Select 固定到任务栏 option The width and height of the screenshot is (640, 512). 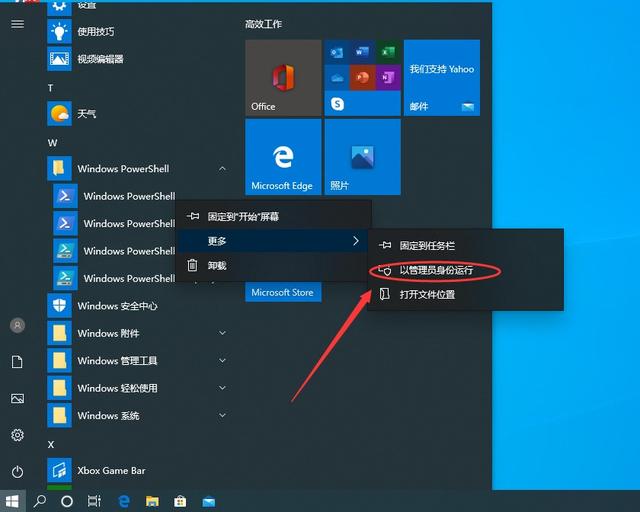coord(427,245)
